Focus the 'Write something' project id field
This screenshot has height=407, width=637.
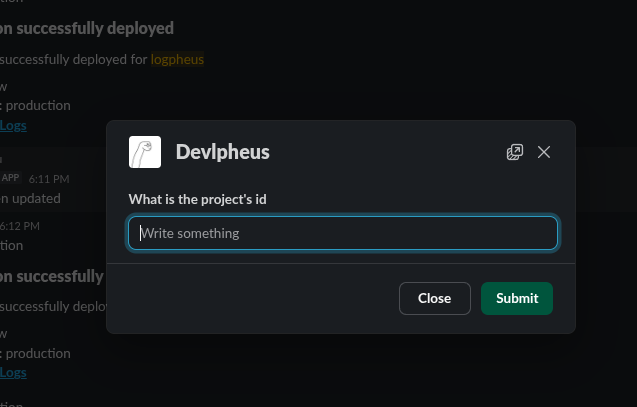(x=343, y=233)
